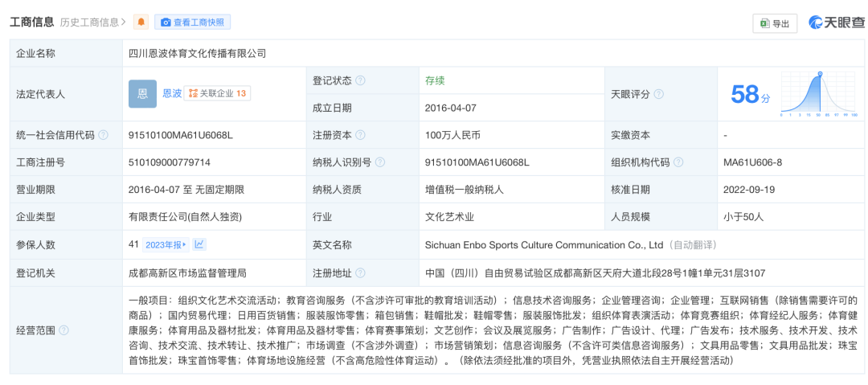Click the 天眼查 logo

pos(837,23)
